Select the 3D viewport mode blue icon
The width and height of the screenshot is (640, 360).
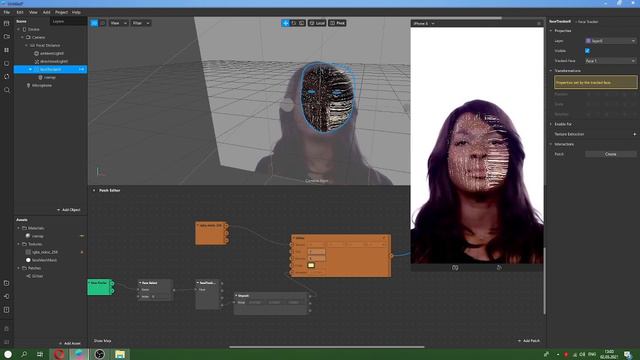point(94,23)
